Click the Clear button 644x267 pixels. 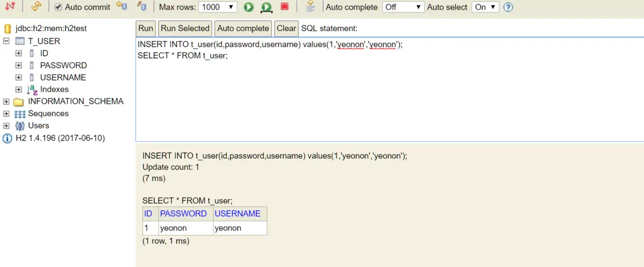click(286, 29)
